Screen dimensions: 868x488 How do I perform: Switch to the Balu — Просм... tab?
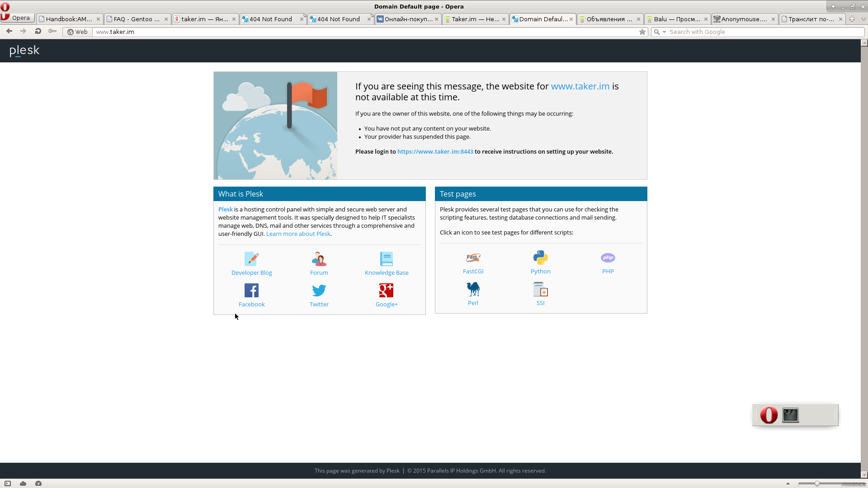(x=677, y=19)
